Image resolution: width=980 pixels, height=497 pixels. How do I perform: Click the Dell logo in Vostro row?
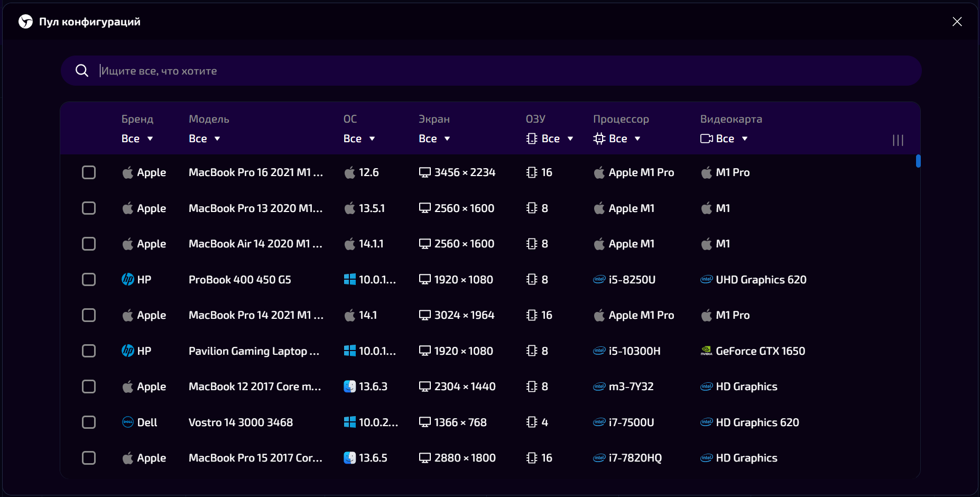[x=128, y=422]
